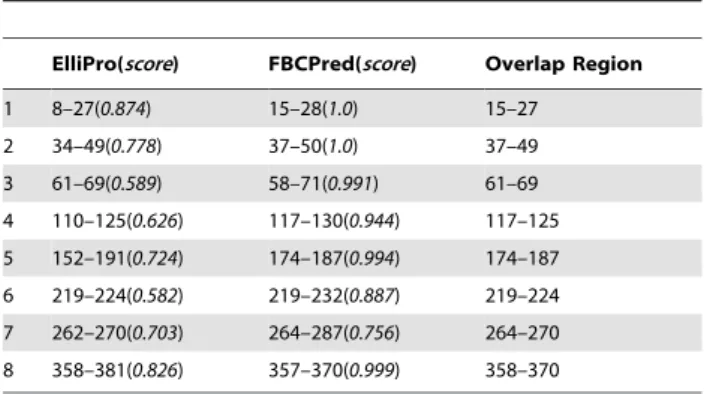Image resolution: width=704 pixels, height=394 pixels.
Task: Click the FBCPred(score) column header
Action: (343, 64)
